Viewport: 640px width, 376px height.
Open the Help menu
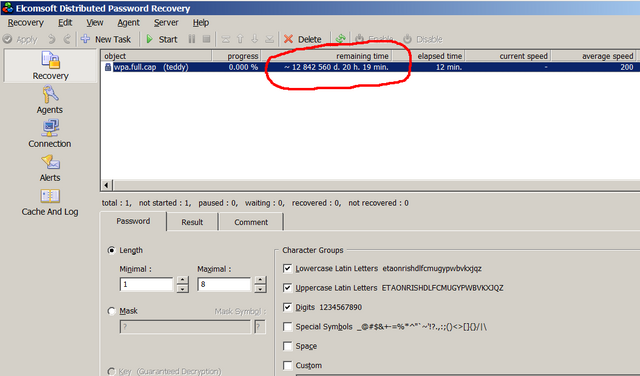201,23
